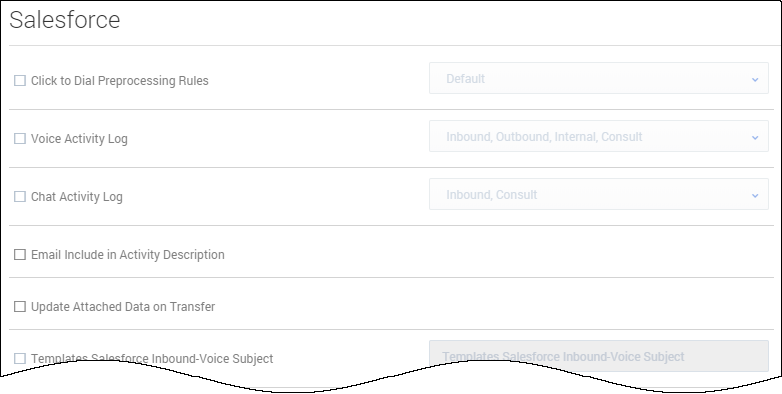Focus the Templates Salesforce Inbound-Voice Subject text field
The width and height of the screenshot is (782, 394).
point(598,356)
